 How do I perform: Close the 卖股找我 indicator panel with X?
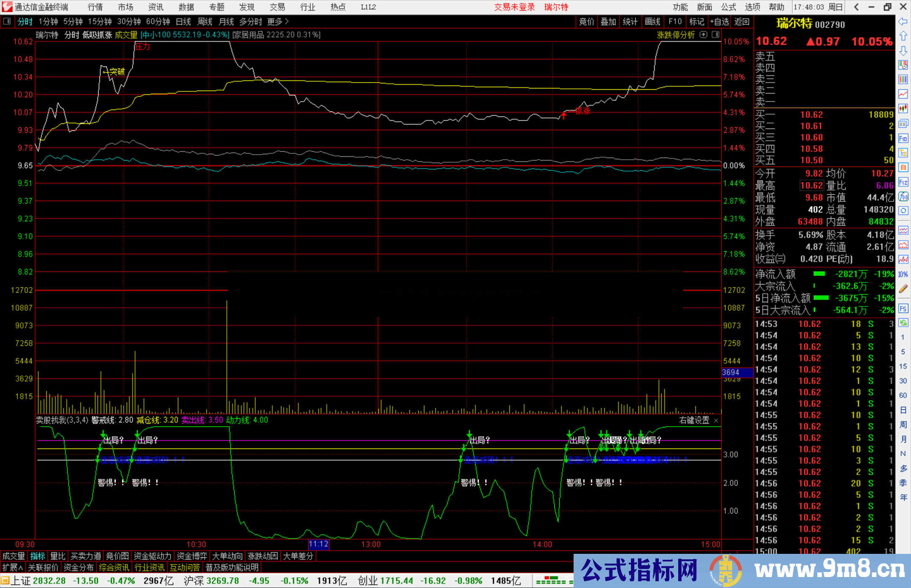pyautogui.click(x=716, y=421)
